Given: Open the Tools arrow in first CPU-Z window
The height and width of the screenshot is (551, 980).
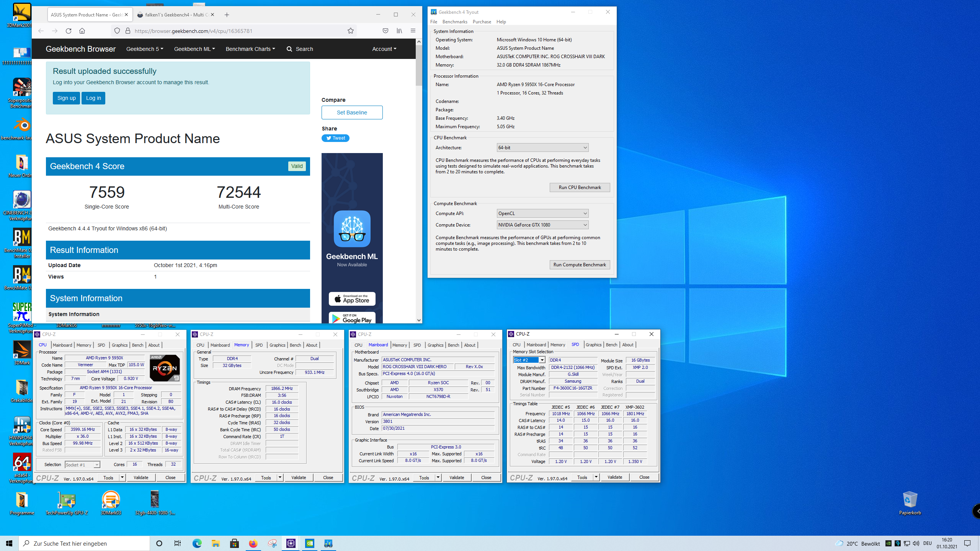Looking at the screenshot, I should click(x=122, y=478).
